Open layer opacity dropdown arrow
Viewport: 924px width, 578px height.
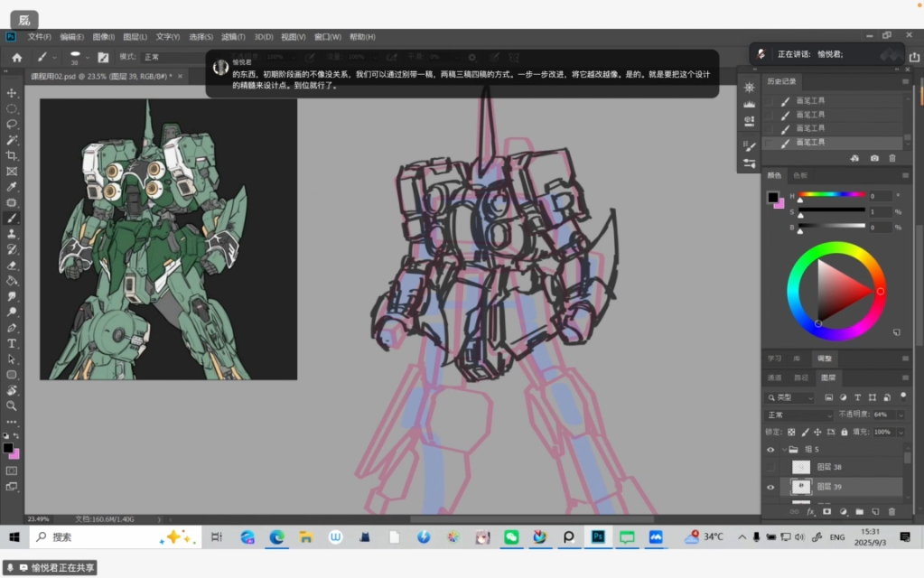901,415
